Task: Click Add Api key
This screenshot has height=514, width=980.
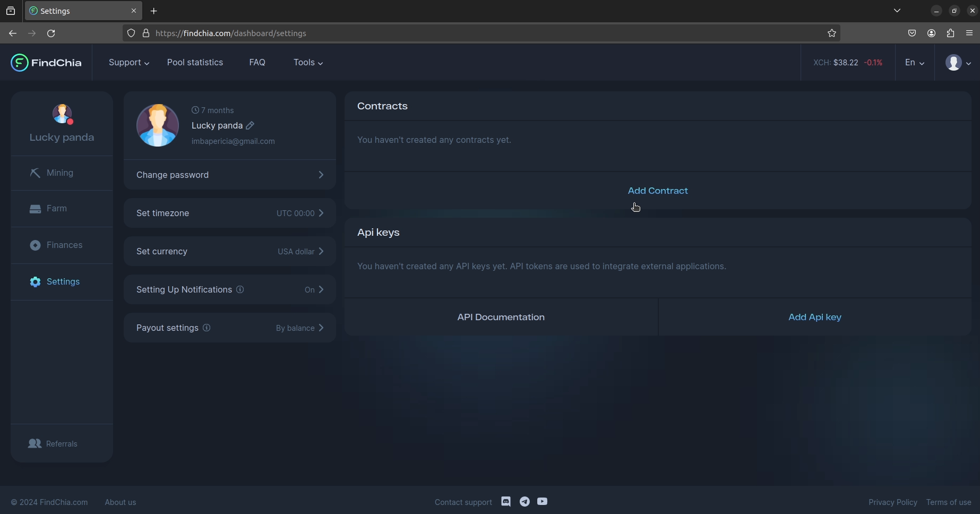Action: coord(815,317)
